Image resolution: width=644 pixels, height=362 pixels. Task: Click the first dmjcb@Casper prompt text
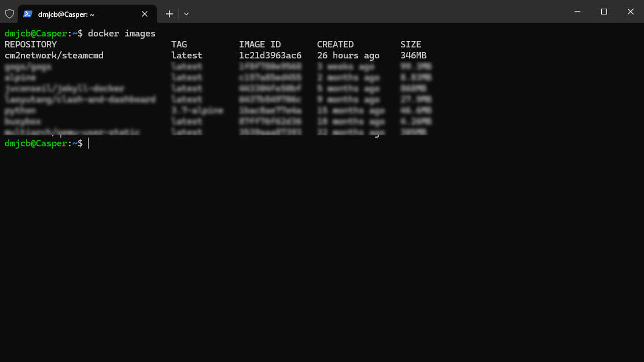[43, 33]
